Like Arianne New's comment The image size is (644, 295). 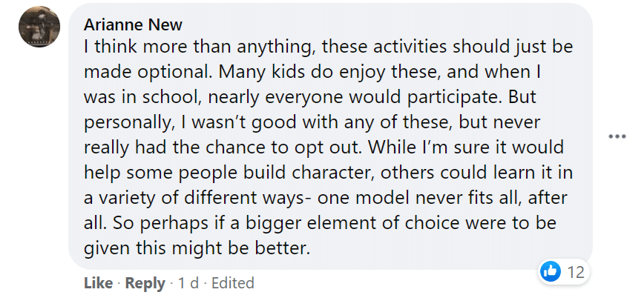click(98, 283)
